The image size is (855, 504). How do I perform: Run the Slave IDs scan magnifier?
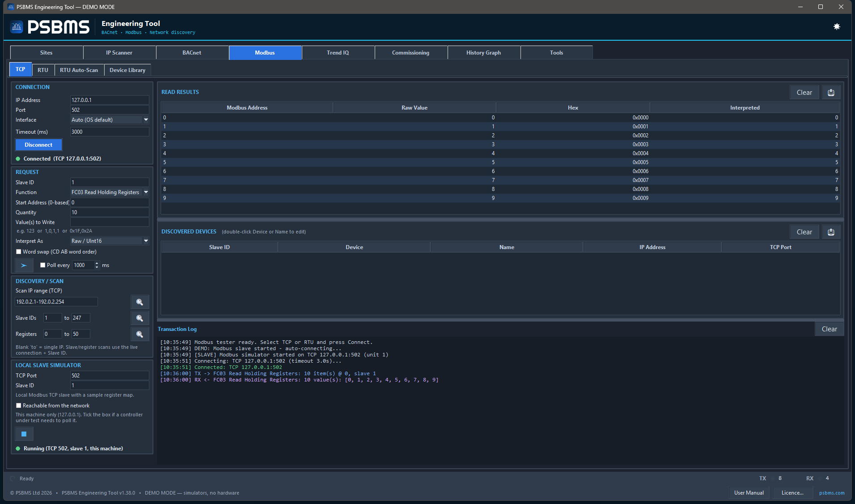(140, 318)
